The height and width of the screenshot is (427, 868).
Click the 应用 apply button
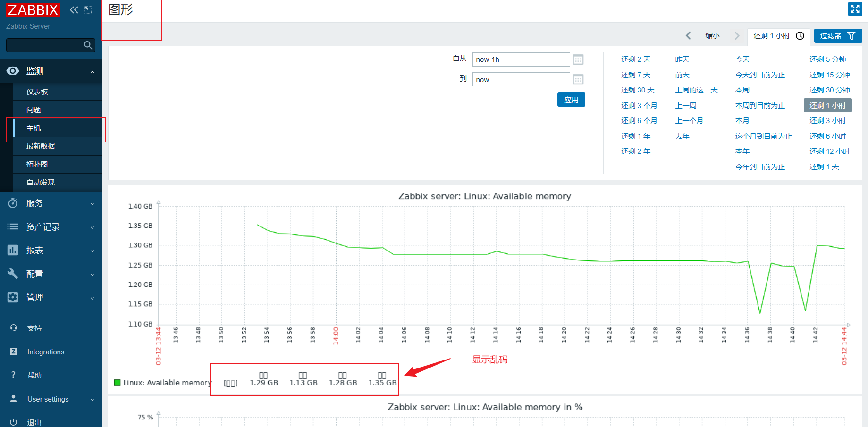coord(571,100)
